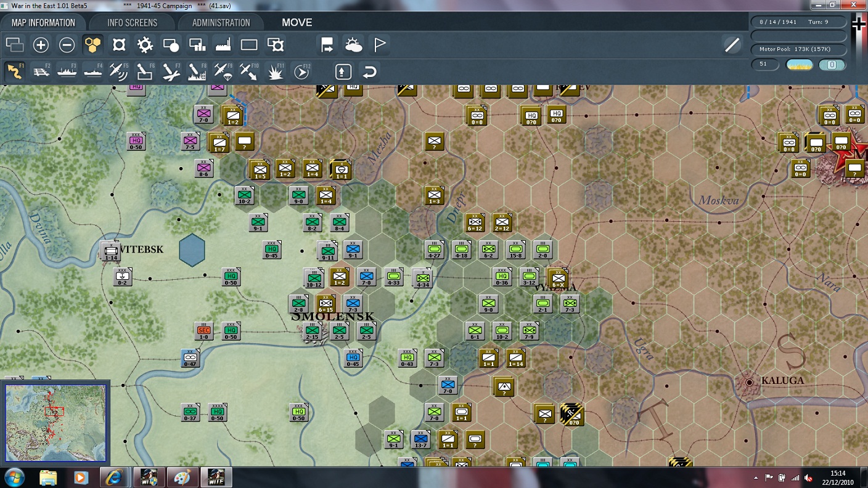Open Internet Explorer from the taskbar
The height and width of the screenshot is (488, 868).
[115, 478]
